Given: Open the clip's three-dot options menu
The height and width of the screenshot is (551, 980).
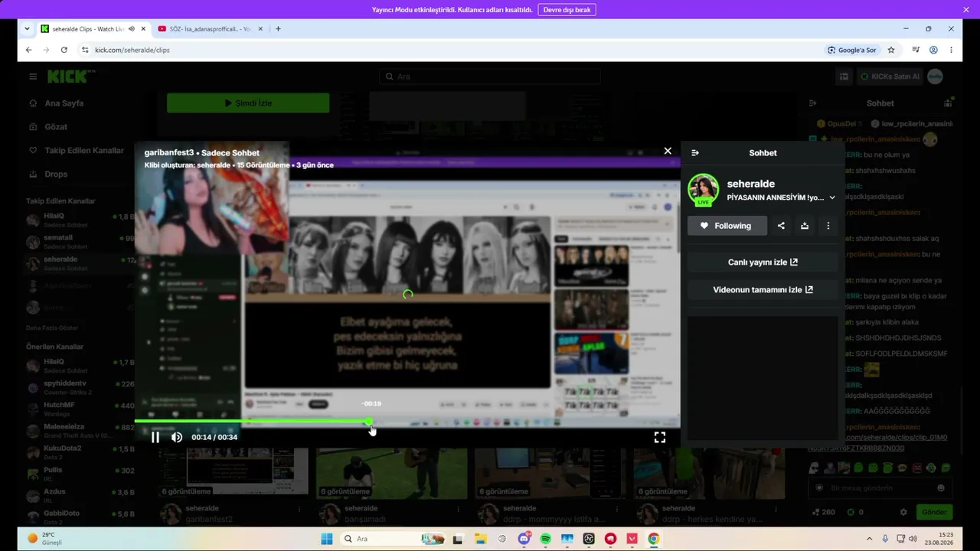Looking at the screenshot, I should 828,226.
